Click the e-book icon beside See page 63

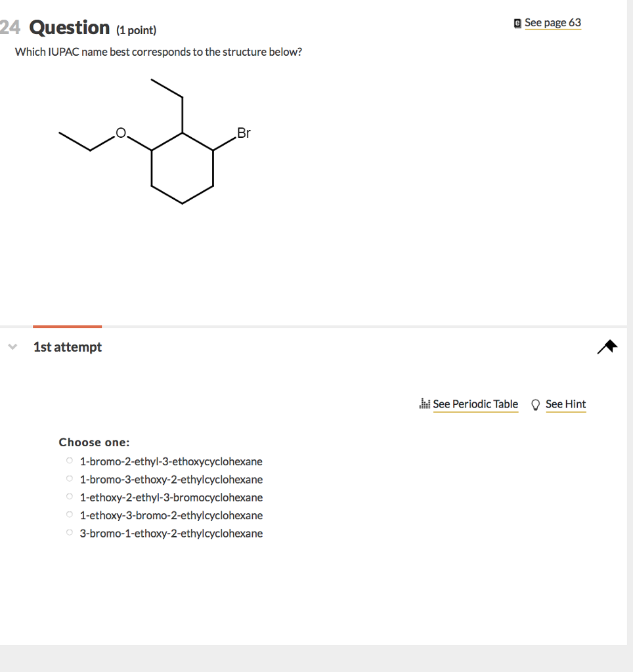[x=516, y=22]
